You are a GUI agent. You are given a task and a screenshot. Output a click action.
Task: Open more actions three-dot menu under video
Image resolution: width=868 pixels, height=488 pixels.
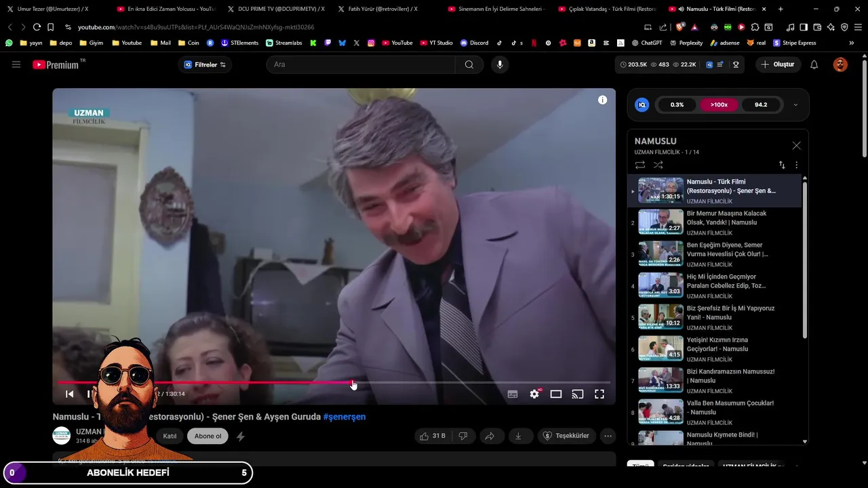(x=608, y=436)
